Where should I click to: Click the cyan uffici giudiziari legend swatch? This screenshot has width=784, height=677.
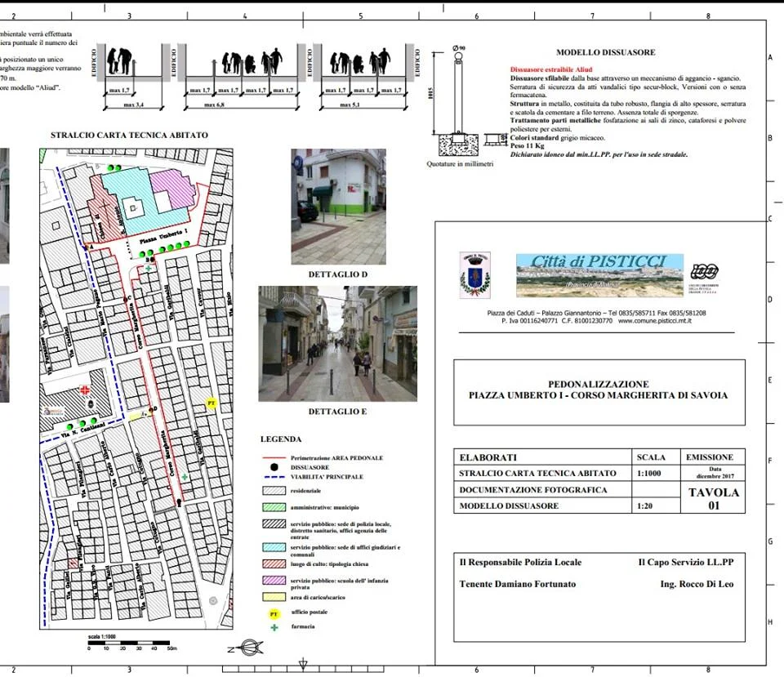[x=274, y=547]
